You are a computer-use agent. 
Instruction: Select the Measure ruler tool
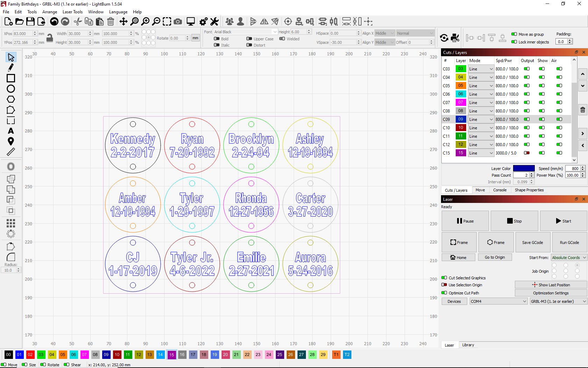pos(11,152)
